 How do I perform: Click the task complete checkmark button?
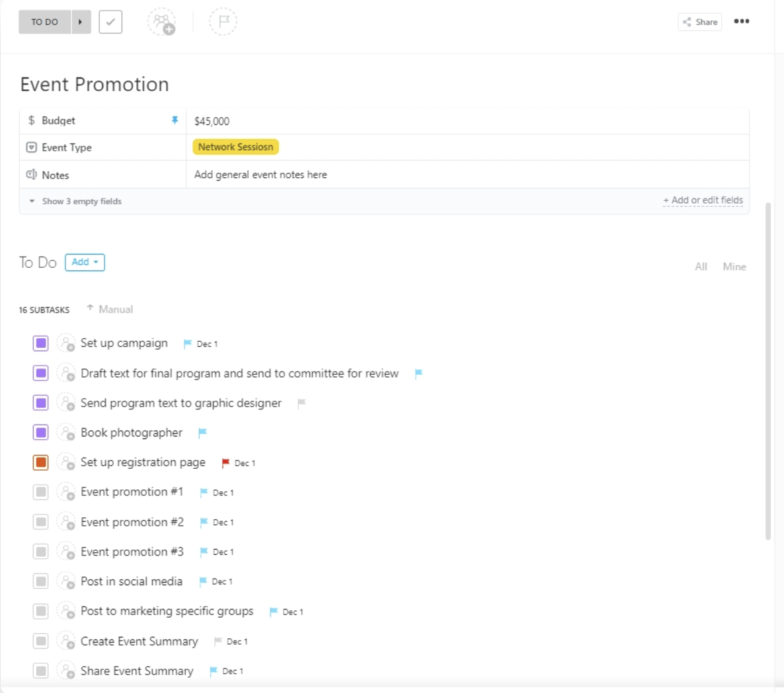point(110,22)
